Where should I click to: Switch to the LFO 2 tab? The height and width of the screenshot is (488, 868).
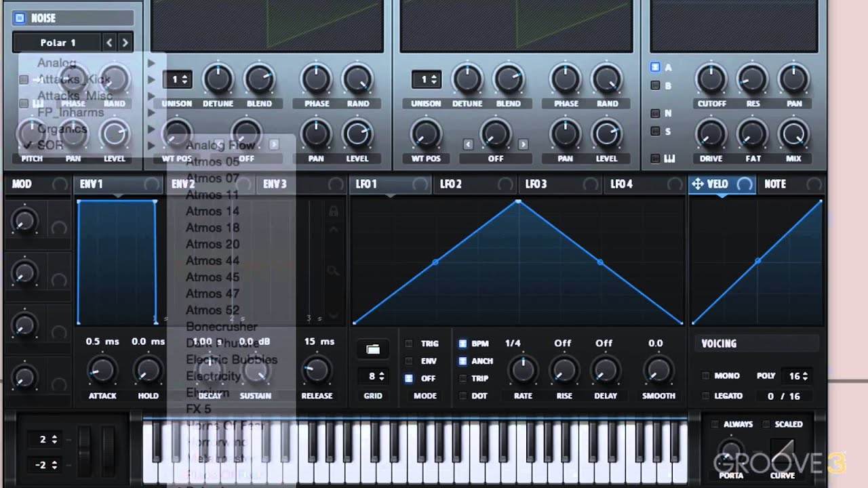tap(451, 184)
